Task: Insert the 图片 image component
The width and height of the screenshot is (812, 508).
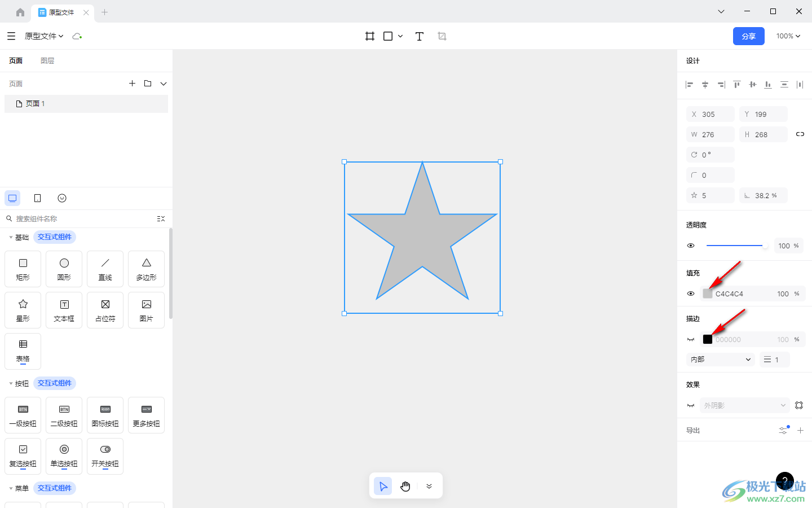Action: pyautogui.click(x=147, y=310)
